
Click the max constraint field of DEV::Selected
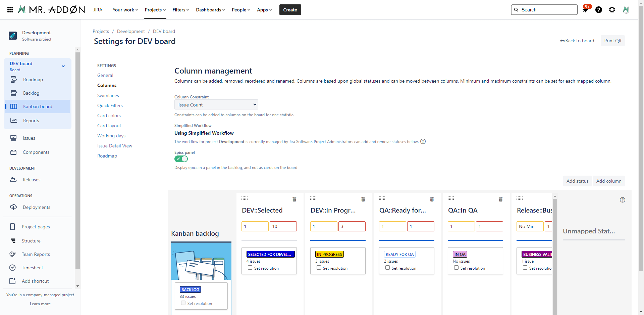[x=283, y=226]
